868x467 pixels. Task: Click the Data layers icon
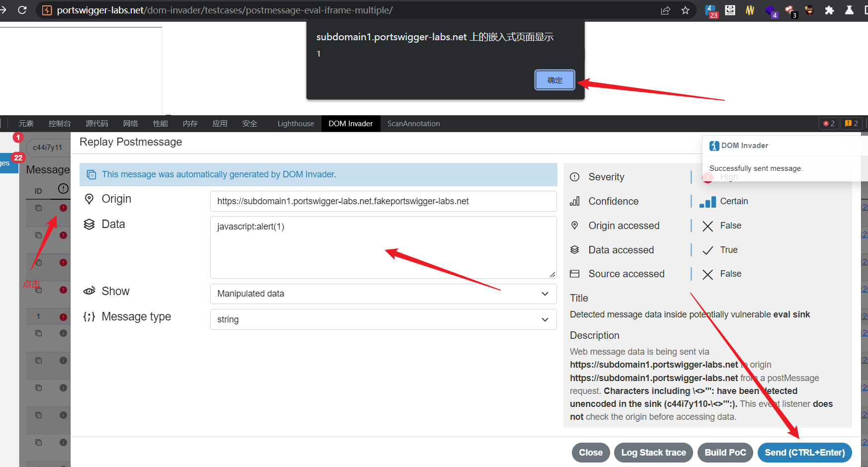click(89, 225)
